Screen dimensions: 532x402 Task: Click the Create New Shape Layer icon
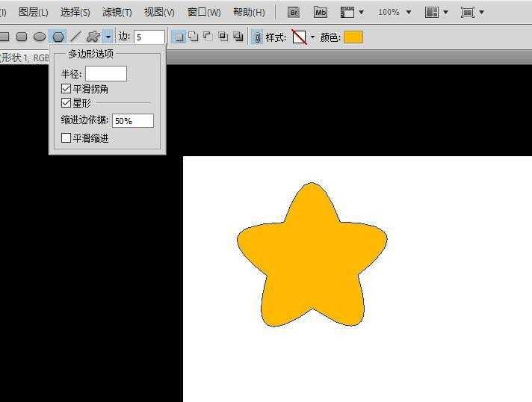point(179,37)
